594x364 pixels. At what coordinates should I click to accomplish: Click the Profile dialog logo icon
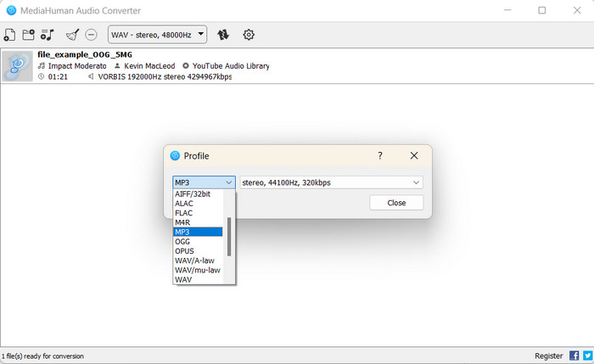tap(175, 155)
